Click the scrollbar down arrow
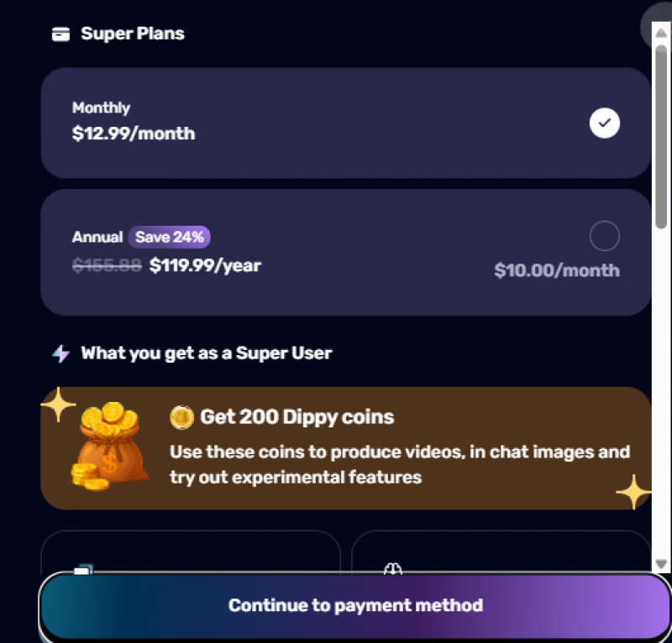Screen dimensions: 672x643 click(661, 564)
